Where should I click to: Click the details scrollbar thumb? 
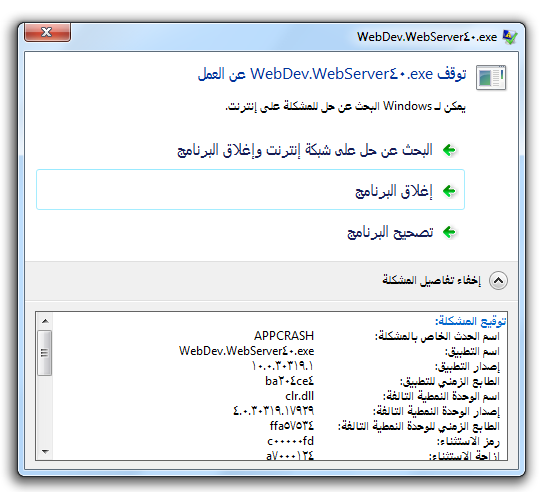click(45, 353)
